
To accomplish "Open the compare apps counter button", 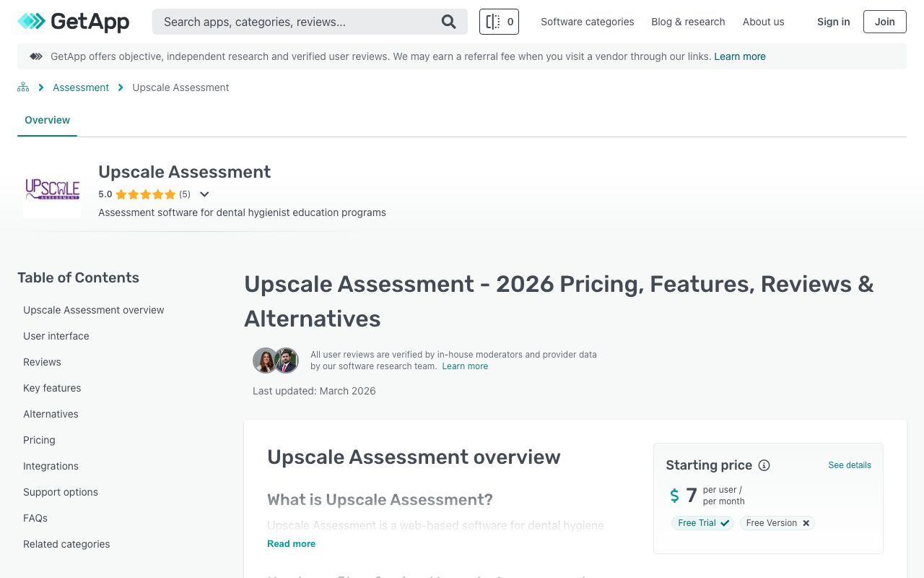I will tap(499, 22).
